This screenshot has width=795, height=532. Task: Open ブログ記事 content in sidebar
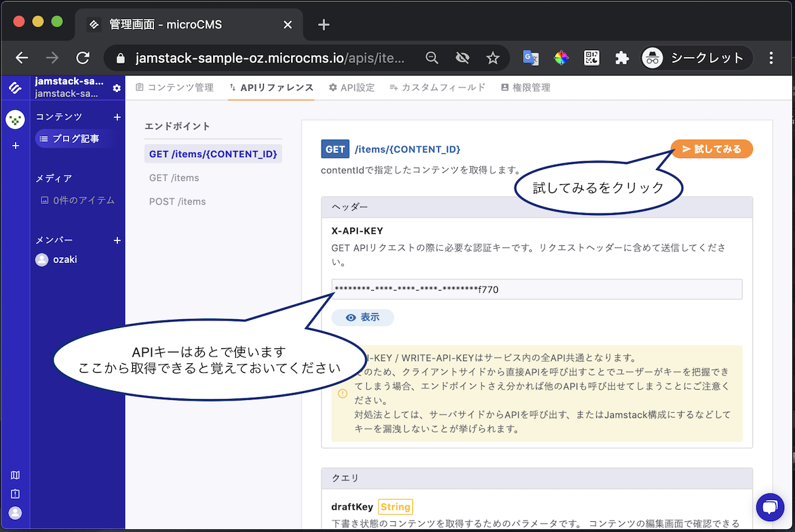(x=76, y=139)
